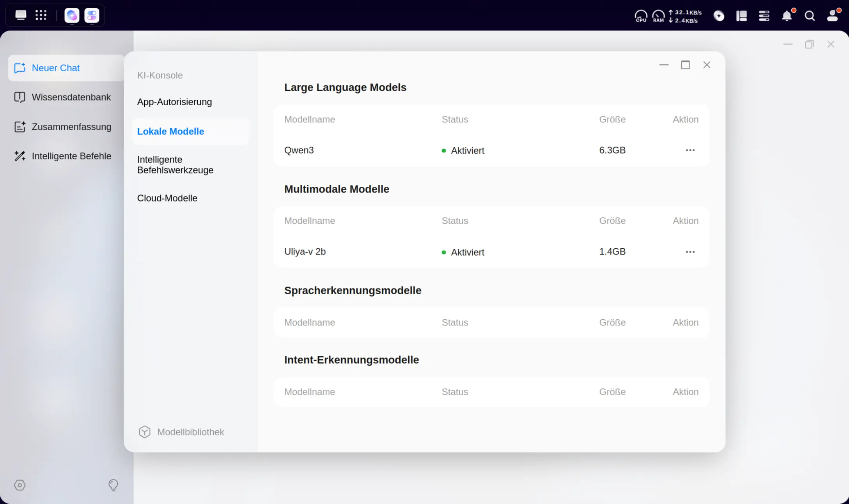849x504 pixels.
Task: Open the app grid launcher icon
Action: 41,15
